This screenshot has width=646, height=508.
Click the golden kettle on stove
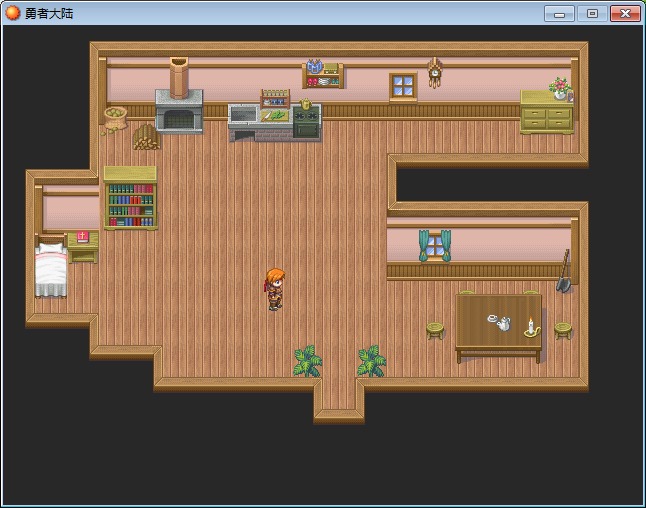tap(306, 104)
